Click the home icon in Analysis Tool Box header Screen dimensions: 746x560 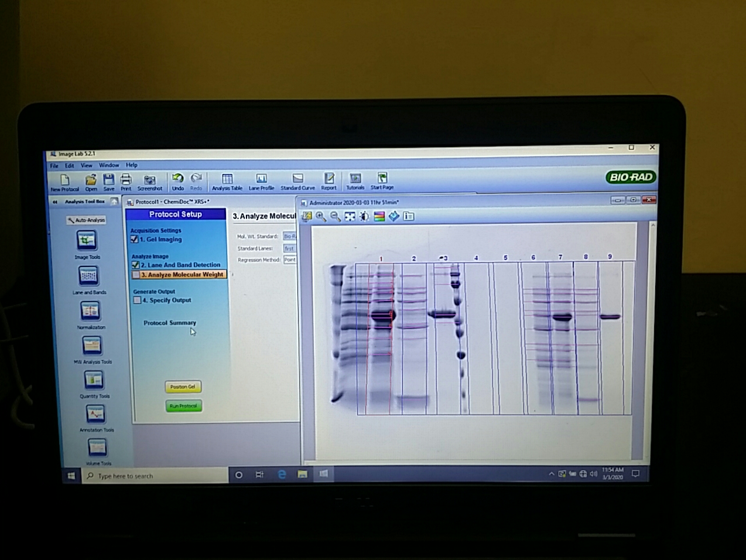[x=114, y=202]
